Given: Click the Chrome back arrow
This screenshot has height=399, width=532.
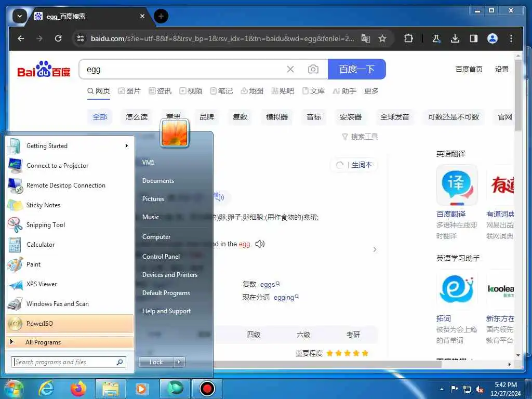Looking at the screenshot, I should coord(21,38).
